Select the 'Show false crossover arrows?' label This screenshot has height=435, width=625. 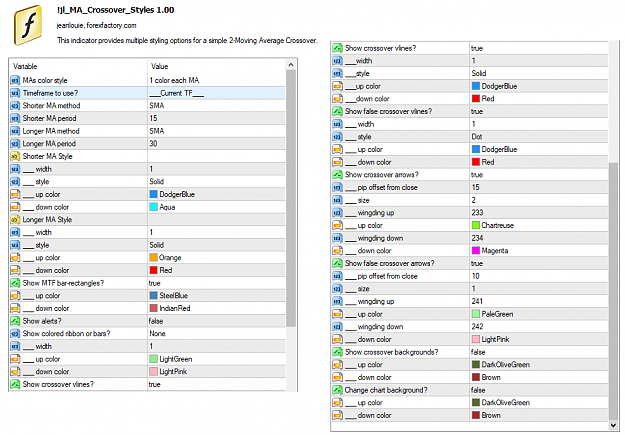pyautogui.click(x=390, y=264)
